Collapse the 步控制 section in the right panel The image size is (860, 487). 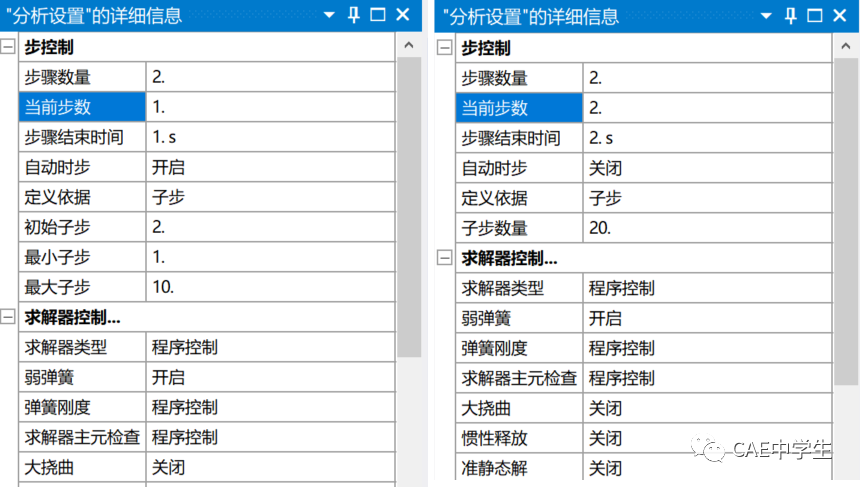(x=445, y=47)
